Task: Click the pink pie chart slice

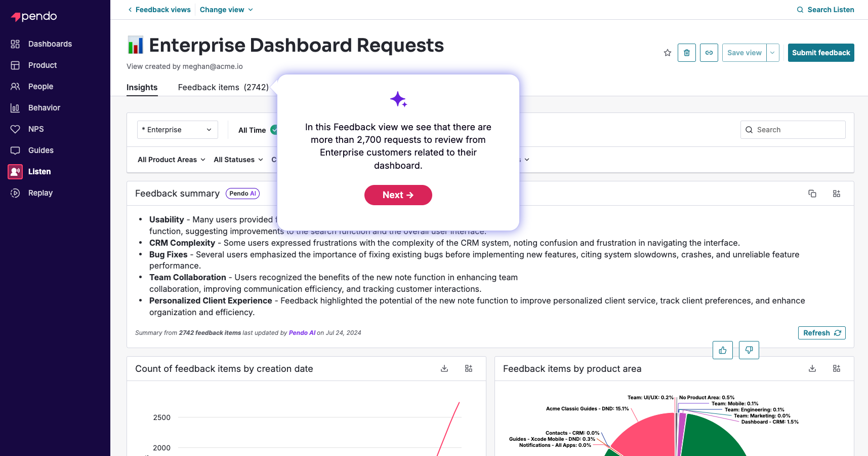Action: [x=648, y=436]
